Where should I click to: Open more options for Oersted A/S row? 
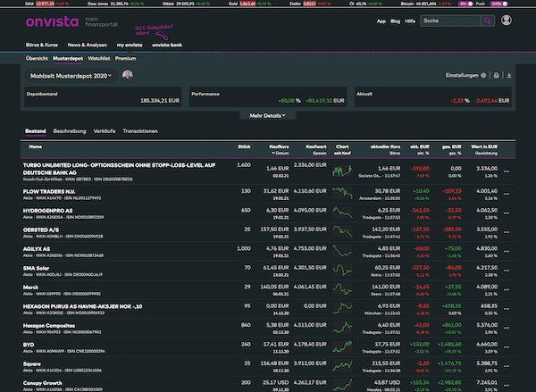tap(507, 232)
